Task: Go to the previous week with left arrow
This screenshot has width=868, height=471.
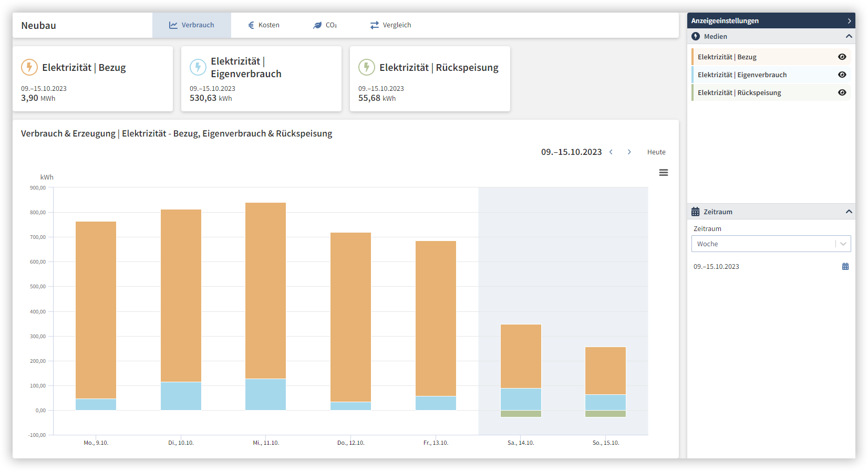Action: (611, 152)
